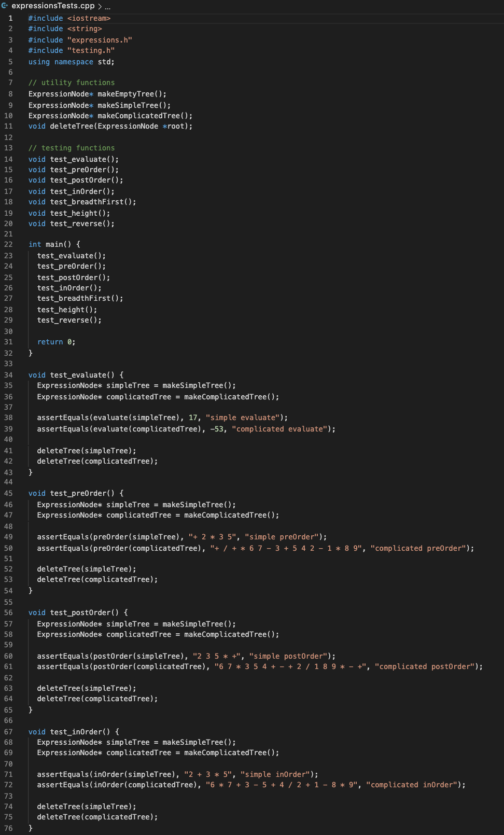The height and width of the screenshot is (835, 504).
Task: Click the test_preOrder() call on line 24
Action: pyautogui.click(x=72, y=266)
